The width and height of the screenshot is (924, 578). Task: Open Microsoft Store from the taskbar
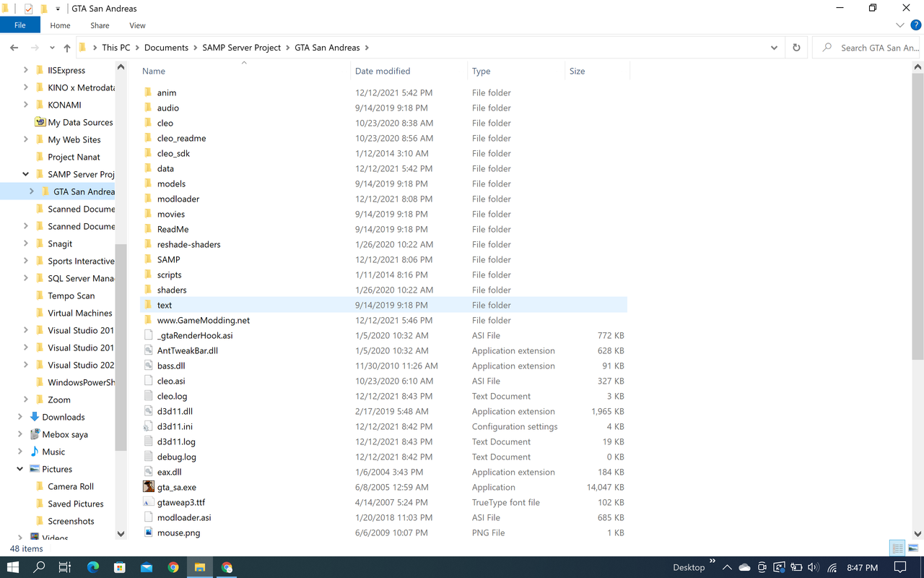coord(120,567)
